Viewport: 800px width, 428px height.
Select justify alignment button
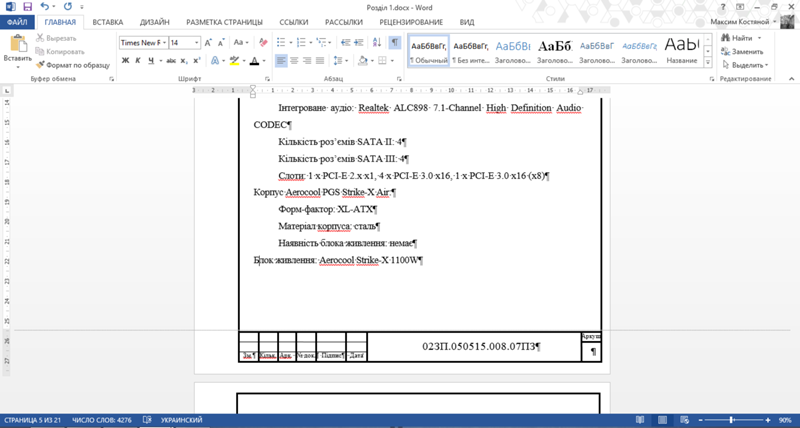[320, 61]
